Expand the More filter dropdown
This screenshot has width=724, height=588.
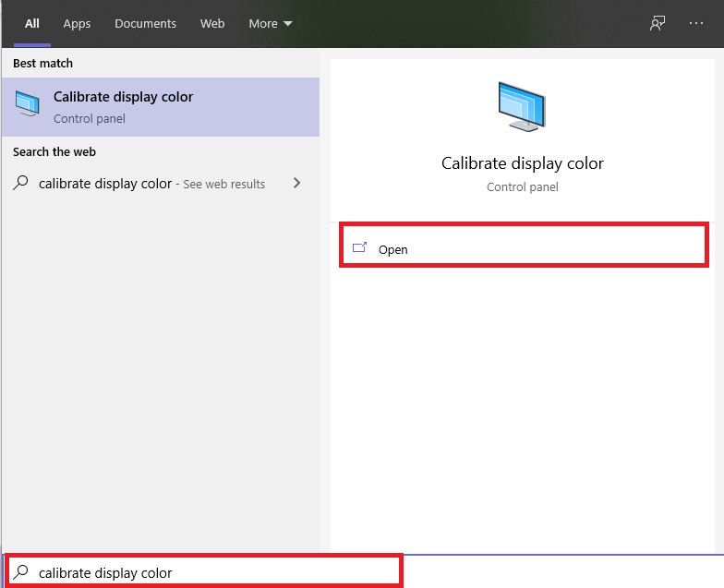tap(271, 24)
